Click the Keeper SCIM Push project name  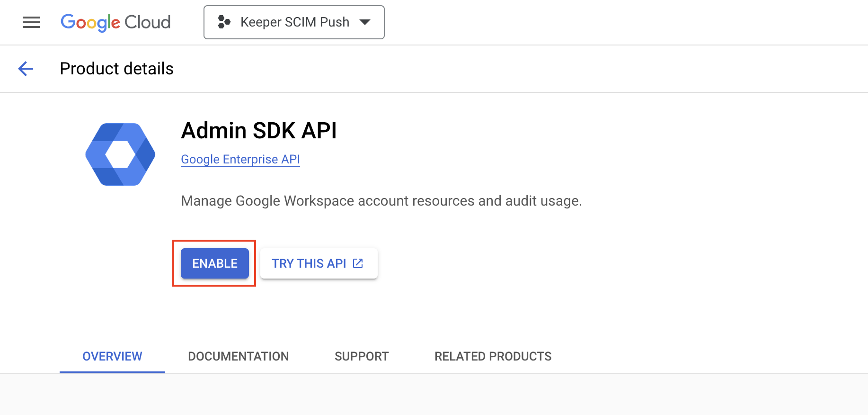[294, 22]
